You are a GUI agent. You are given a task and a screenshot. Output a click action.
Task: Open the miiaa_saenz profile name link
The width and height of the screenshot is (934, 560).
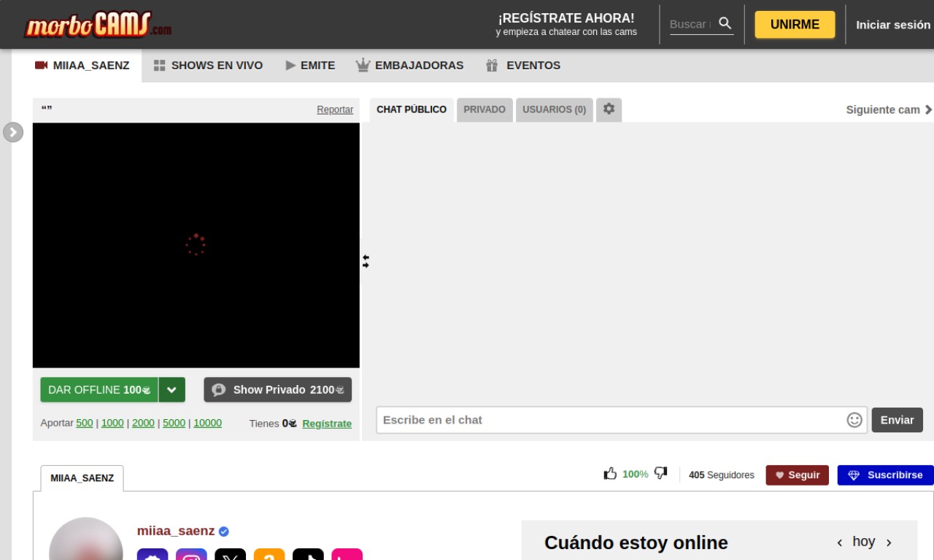176,531
